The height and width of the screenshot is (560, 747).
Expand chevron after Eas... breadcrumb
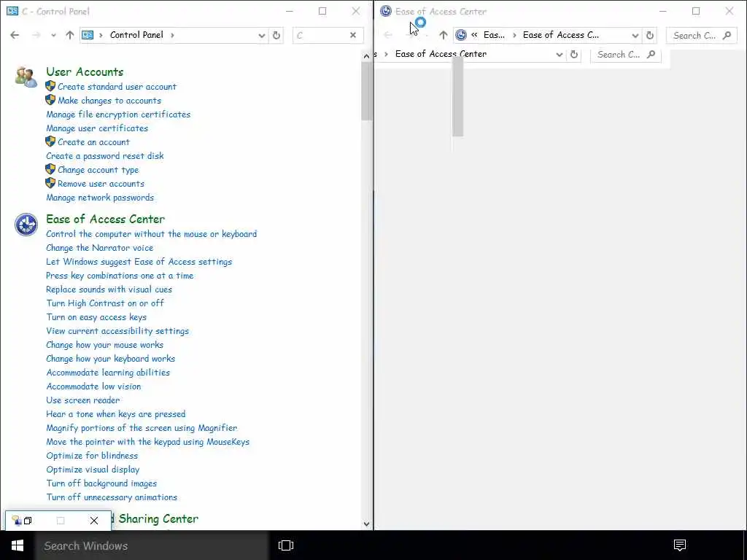(514, 35)
